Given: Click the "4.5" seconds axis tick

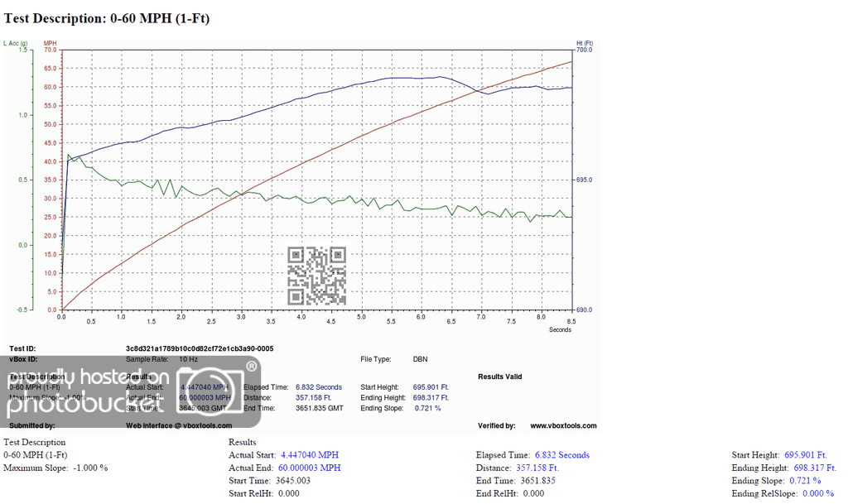Looking at the screenshot, I should pos(331,321).
